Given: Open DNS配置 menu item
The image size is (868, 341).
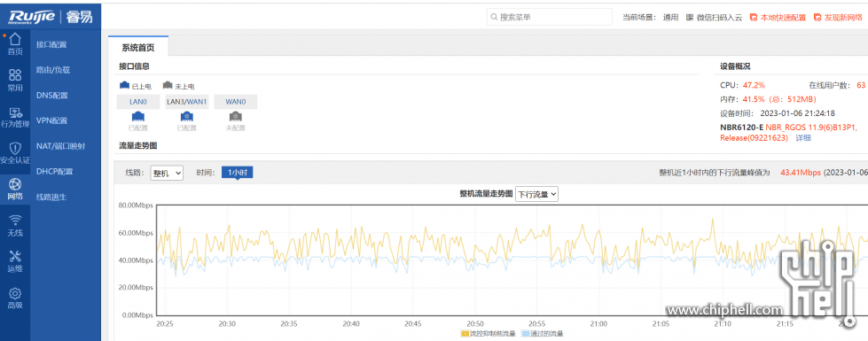Looking at the screenshot, I should (x=52, y=96).
